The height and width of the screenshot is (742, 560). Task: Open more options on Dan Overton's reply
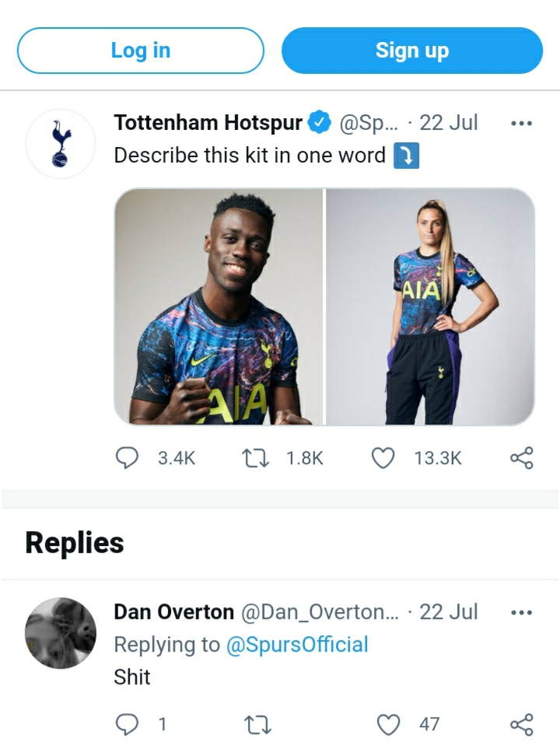(521, 612)
